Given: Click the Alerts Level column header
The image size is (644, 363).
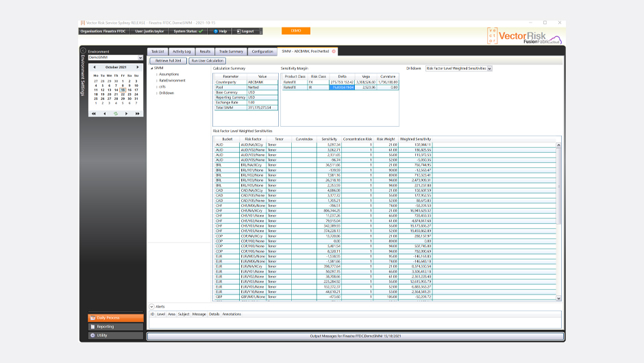Looking at the screenshot, I should tap(161, 314).
